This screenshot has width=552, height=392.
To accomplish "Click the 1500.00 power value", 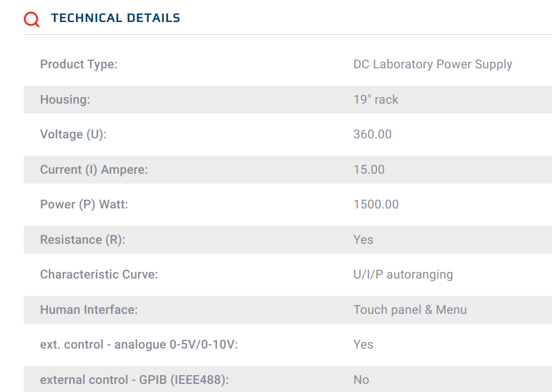I will coord(376,204).
